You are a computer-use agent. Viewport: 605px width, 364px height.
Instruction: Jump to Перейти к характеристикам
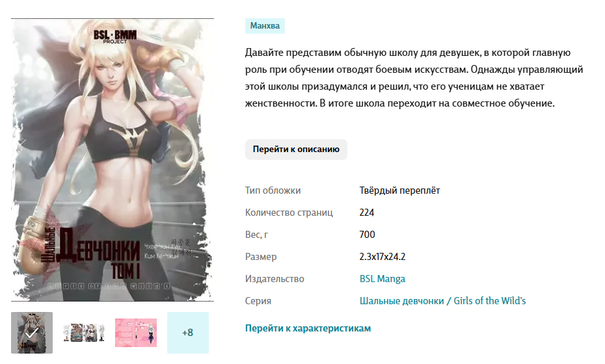(308, 328)
